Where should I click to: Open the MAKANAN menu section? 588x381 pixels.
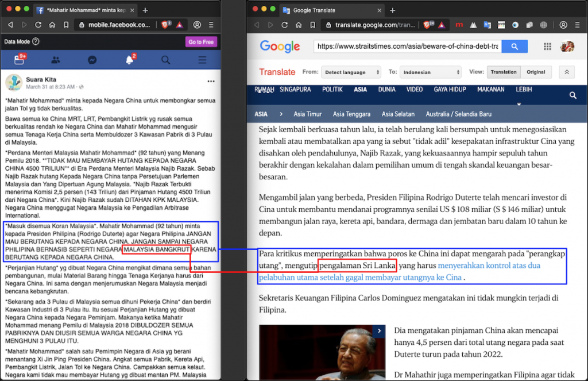[x=491, y=89]
